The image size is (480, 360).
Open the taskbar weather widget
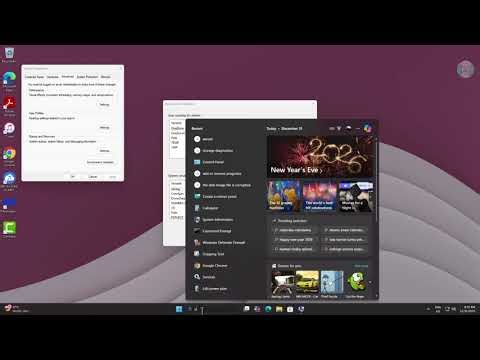click(17, 309)
